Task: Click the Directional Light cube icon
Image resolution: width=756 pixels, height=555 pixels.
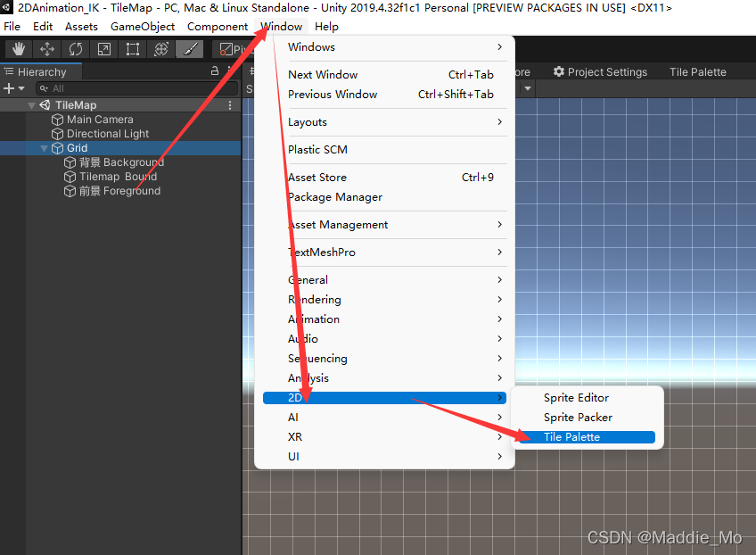Action: pos(58,134)
